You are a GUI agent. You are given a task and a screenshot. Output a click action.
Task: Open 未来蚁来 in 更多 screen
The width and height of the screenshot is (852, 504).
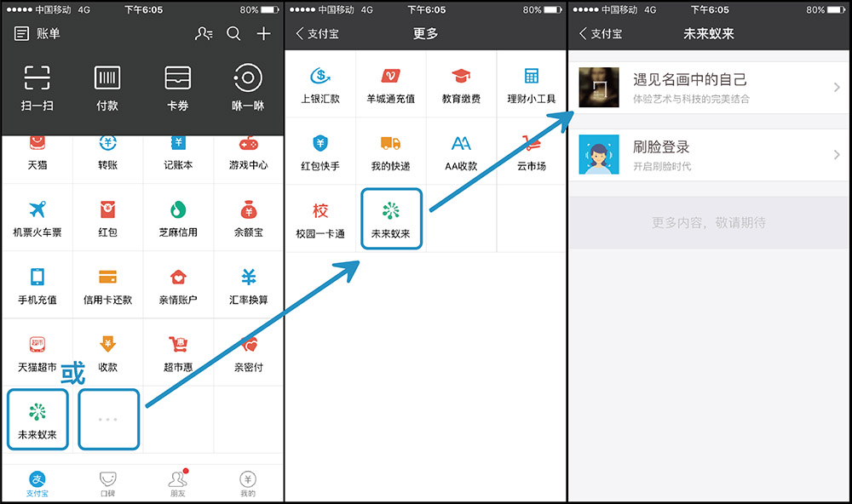391,219
